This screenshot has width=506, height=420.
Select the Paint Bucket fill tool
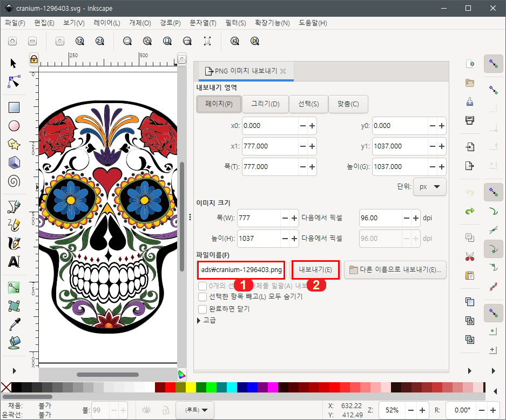coord(14,343)
